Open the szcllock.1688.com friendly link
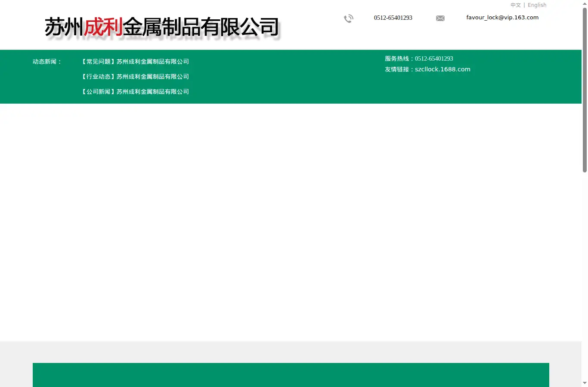Viewport: 588px width, 387px height. point(443,69)
